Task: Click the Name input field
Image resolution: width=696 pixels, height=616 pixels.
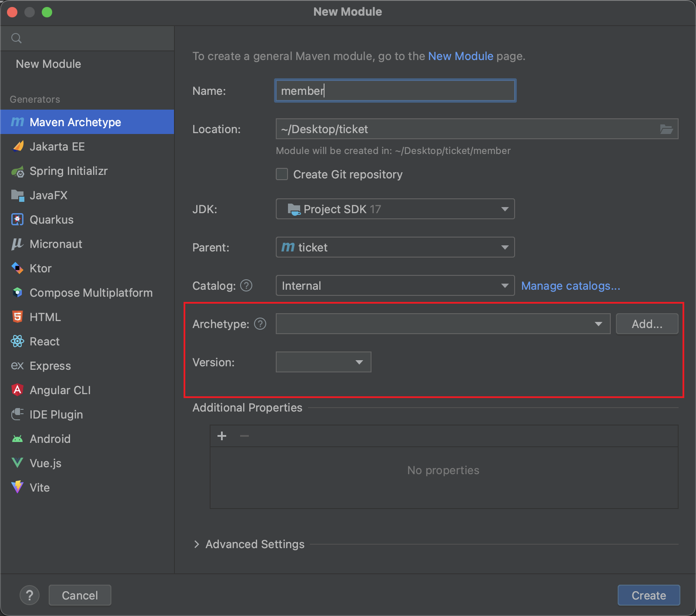Action: click(395, 91)
